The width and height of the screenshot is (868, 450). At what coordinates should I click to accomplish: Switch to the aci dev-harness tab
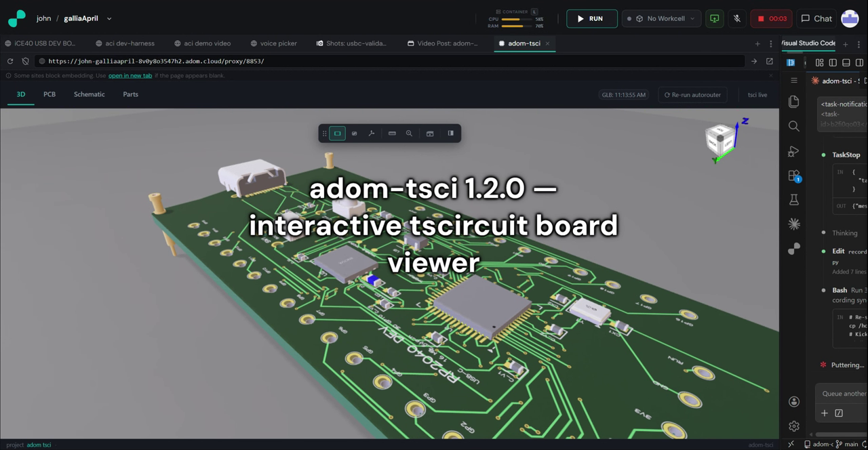[125, 43]
